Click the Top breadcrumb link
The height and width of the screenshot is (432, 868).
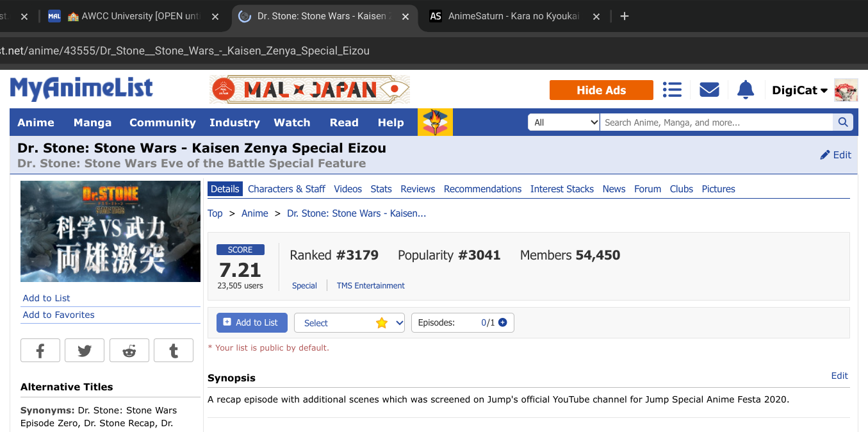click(x=215, y=213)
